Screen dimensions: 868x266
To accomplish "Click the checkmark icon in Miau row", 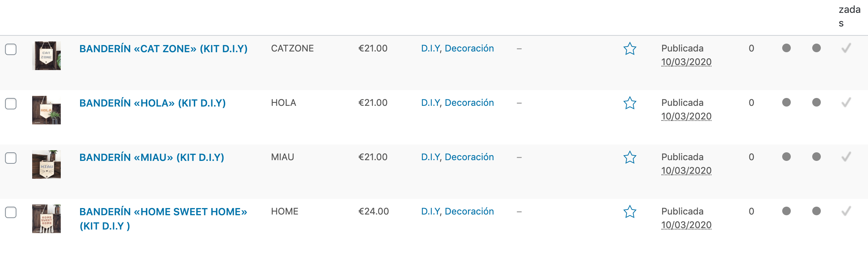I will click(x=846, y=157).
